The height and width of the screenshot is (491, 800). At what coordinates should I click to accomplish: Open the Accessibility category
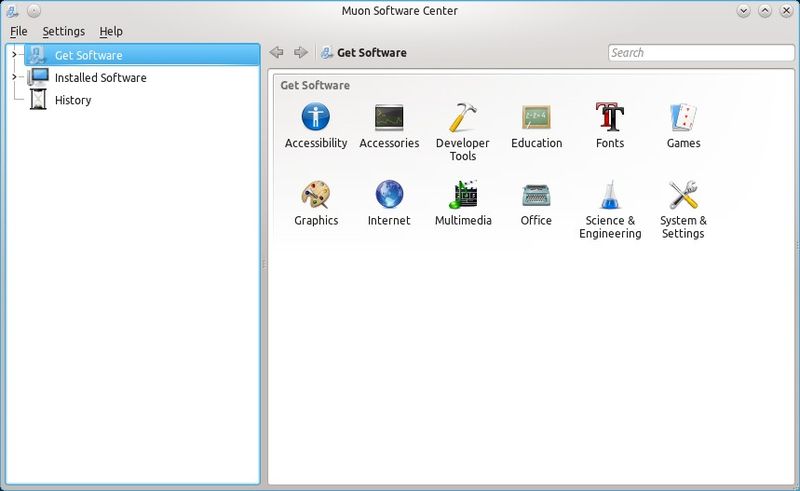[x=316, y=119]
